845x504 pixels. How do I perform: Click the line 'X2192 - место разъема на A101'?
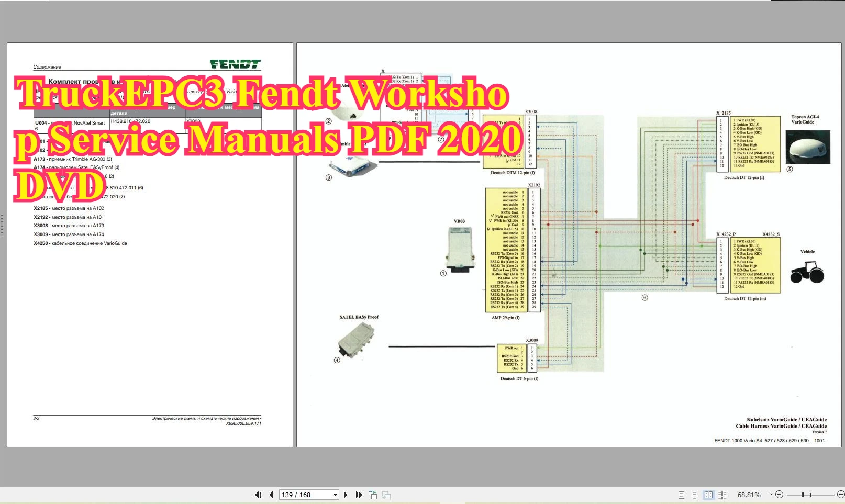point(69,217)
